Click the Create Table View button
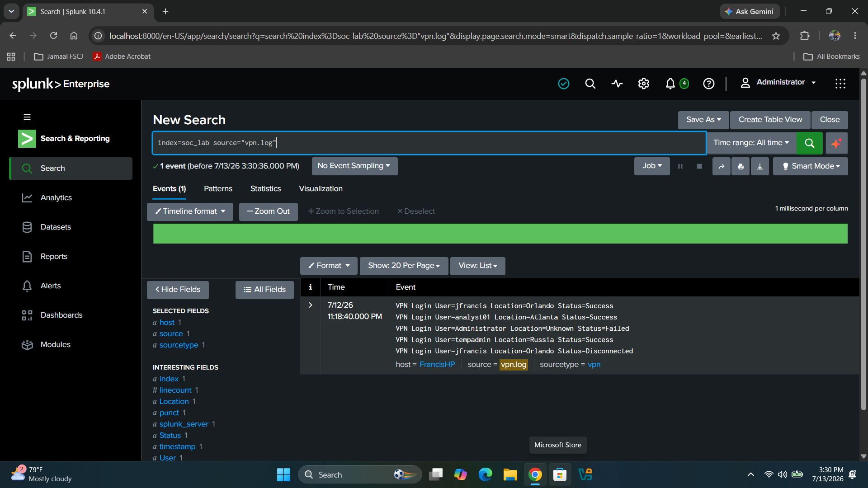This screenshot has height=488, width=868. click(x=770, y=120)
